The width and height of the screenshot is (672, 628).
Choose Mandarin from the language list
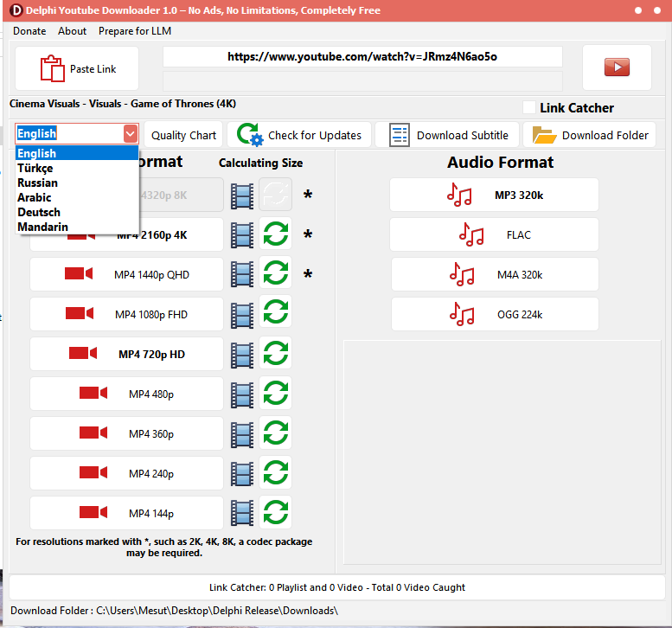77,227
